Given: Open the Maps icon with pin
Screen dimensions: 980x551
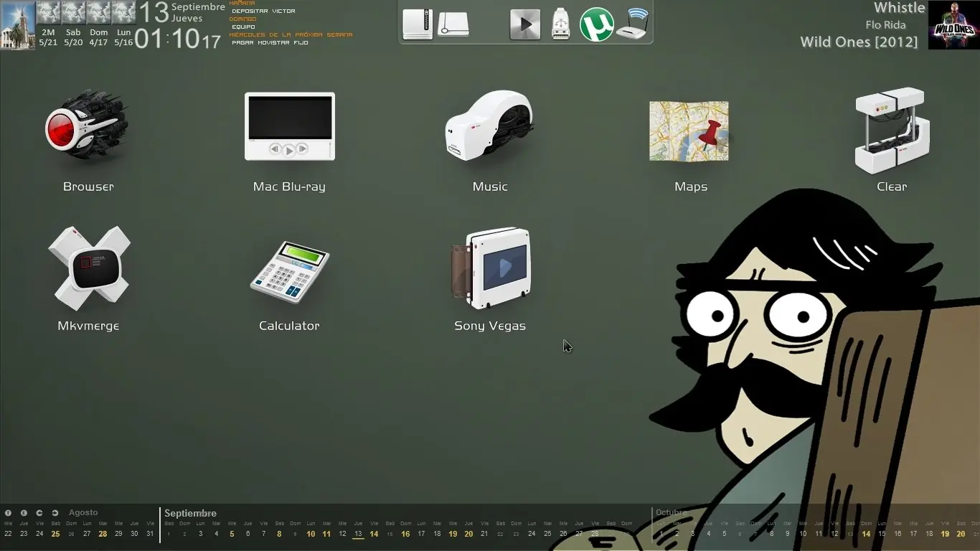Looking at the screenshot, I should [689, 131].
